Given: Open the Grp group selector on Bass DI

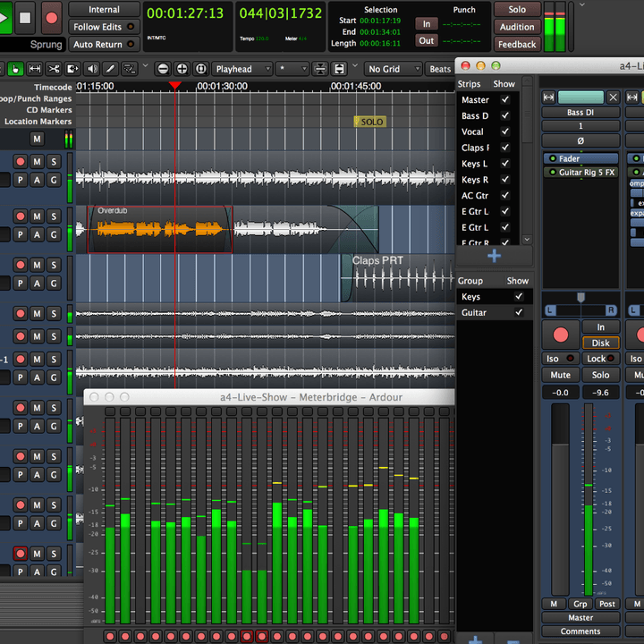Looking at the screenshot, I should click(580, 604).
